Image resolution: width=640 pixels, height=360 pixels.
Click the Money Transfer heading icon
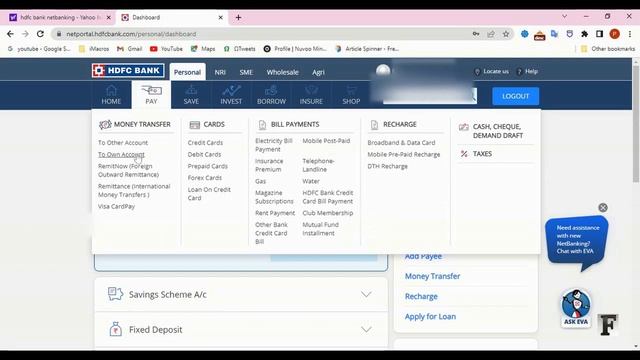105,124
